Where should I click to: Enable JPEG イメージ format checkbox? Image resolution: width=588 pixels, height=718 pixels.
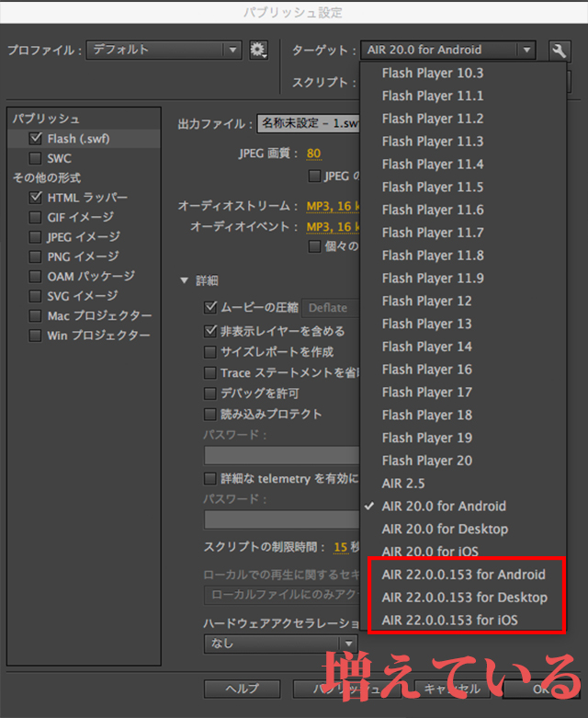click(x=35, y=237)
